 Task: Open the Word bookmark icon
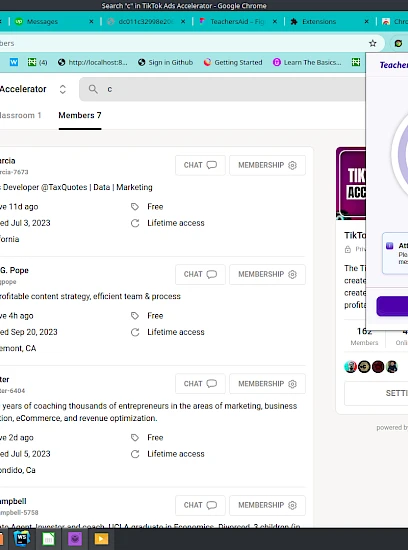coord(14,62)
